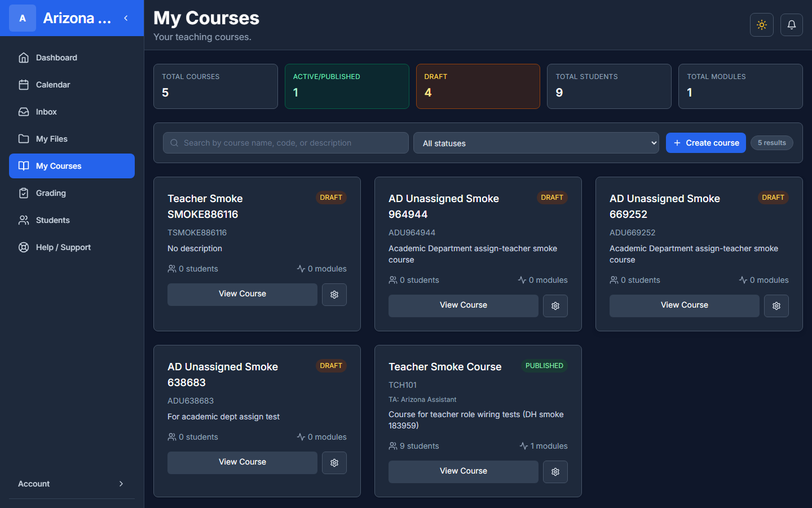Click the PUBLISHED badge on Teacher Smoke Course
The image size is (812, 508).
point(544,366)
